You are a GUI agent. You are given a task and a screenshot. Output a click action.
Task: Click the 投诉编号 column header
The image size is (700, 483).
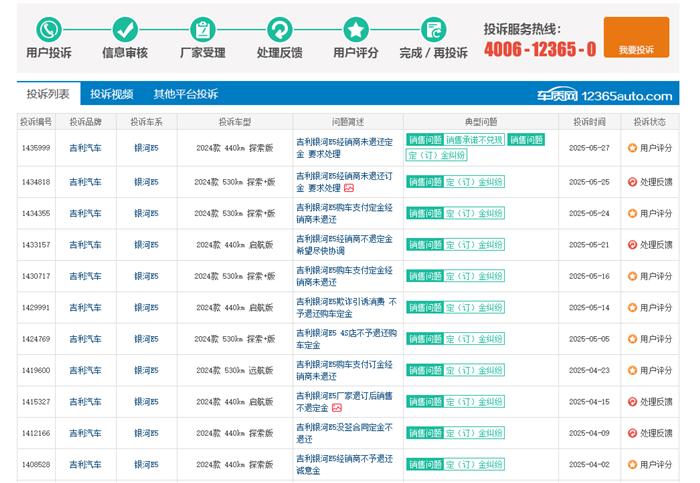(36, 121)
